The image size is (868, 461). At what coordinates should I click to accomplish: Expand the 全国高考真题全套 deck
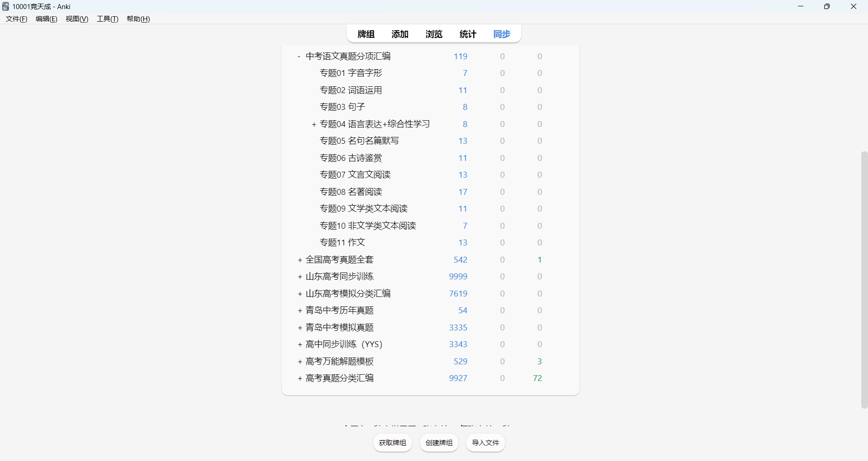(300, 260)
